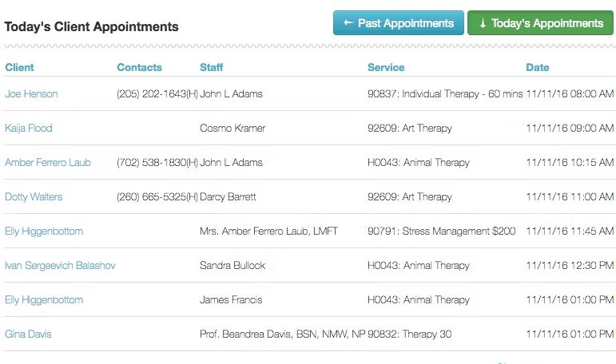Click Dotty Walters' phone number (260) 665-5325

(x=157, y=196)
